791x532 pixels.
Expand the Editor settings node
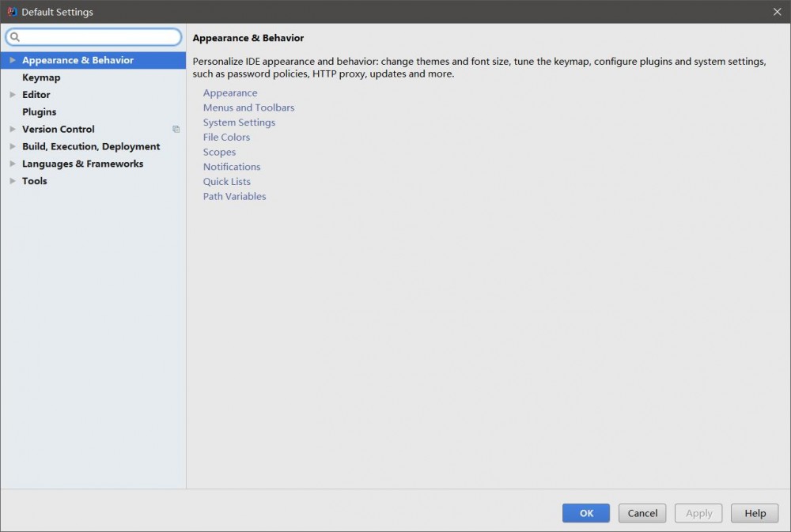tap(12, 94)
